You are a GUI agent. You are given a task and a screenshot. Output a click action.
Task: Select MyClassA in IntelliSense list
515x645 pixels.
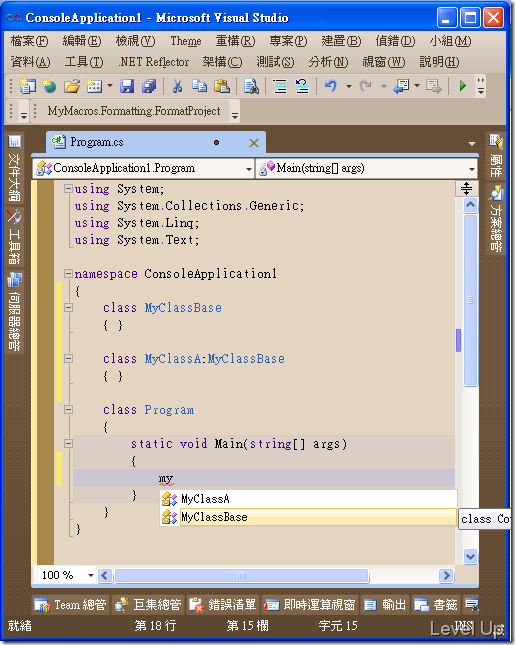click(309, 499)
